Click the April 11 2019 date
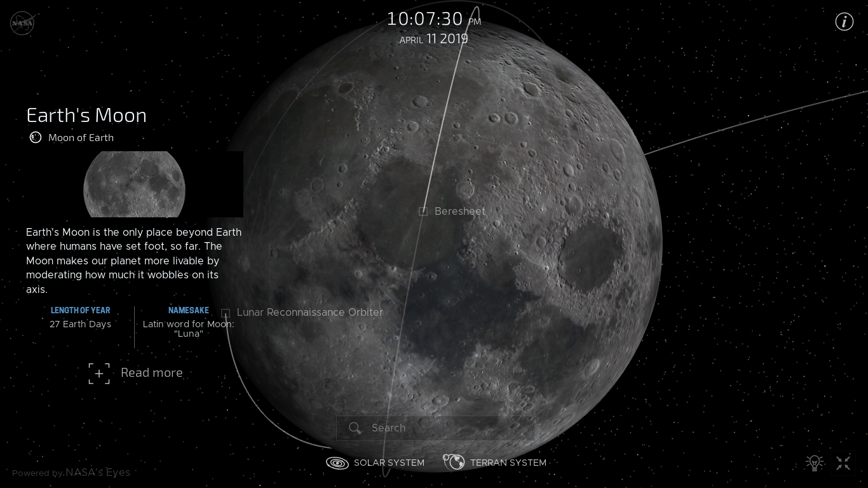Viewport: 868px width, 488px height. 434,39
